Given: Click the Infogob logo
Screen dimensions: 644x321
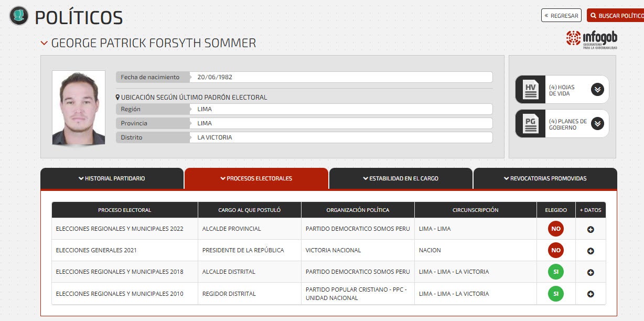Looking at the screenshot, I should [592, 39].
